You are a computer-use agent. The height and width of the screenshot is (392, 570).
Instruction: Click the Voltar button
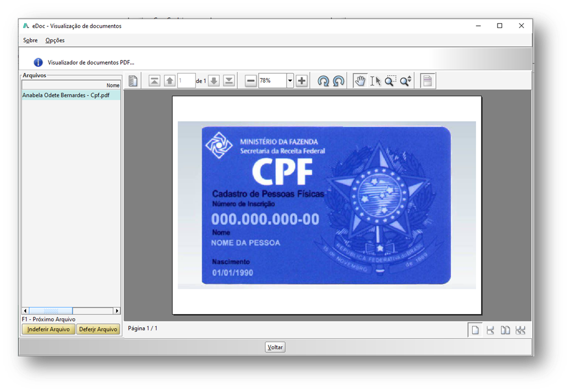click(x=275, y=348)
